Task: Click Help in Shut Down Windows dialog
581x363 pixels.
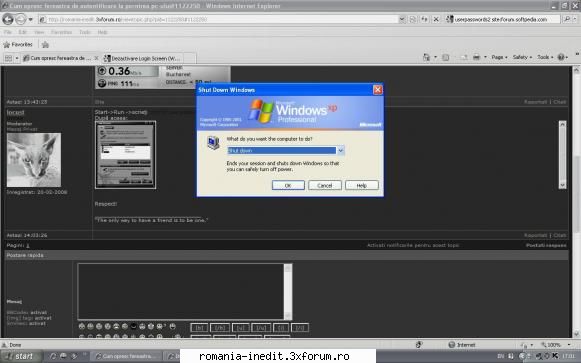Action: click(362, 185)
